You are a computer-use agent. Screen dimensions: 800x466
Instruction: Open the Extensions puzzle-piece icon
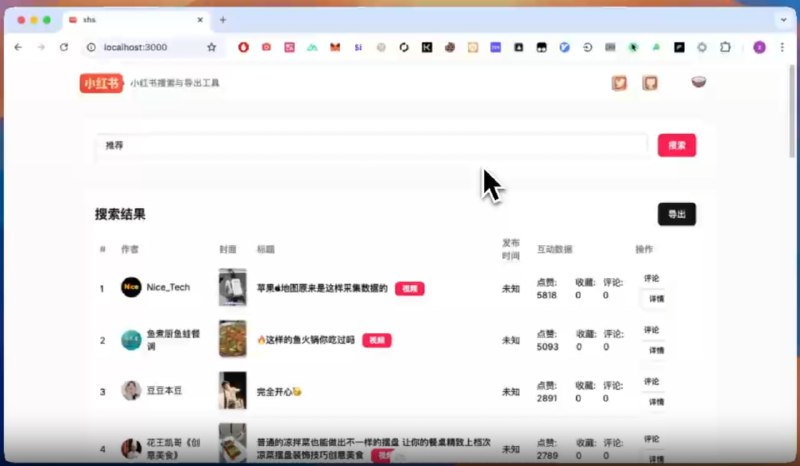(725, 47)
